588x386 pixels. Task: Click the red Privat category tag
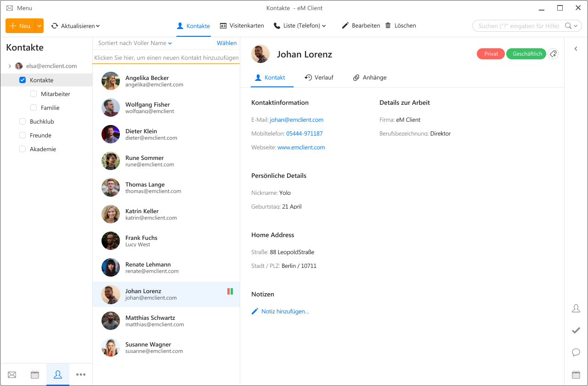pyautogui.click(x=491, y=54)
